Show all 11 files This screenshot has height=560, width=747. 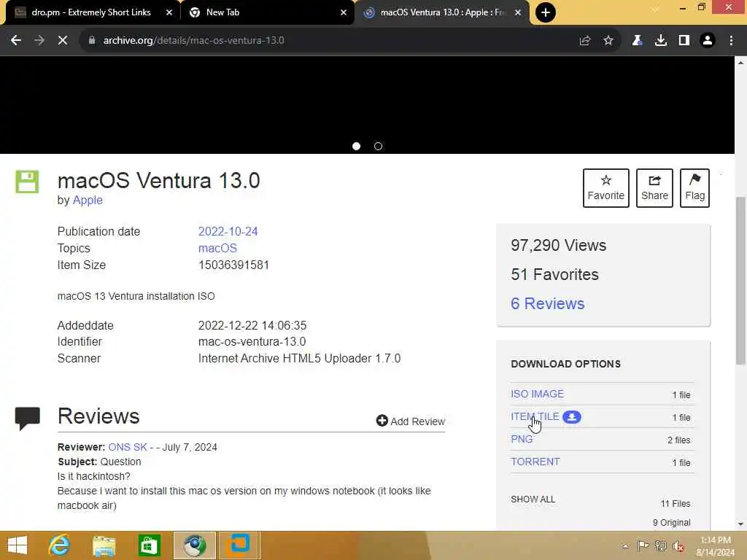pos(533,499)
